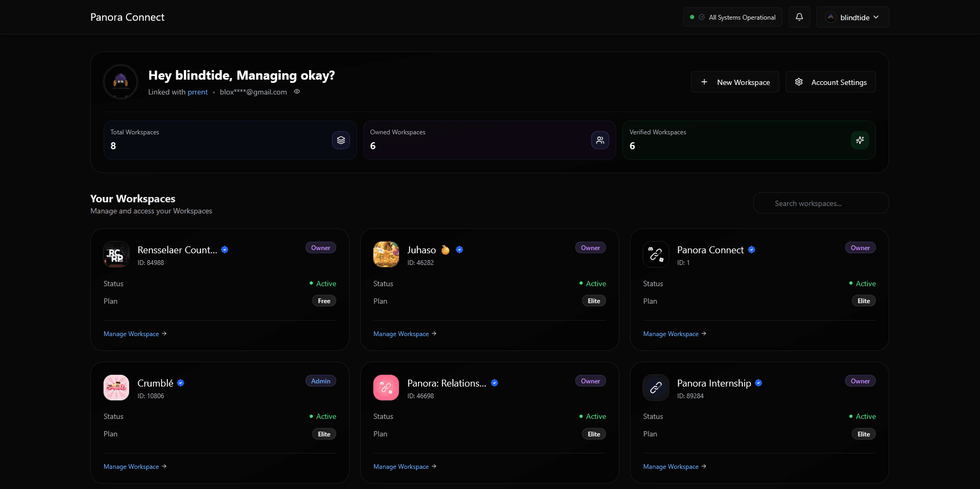The width and height of the screenshot is (980, 489).
Task: Expand the blindtide account dropdown
Action: click(x=852, y=17)
